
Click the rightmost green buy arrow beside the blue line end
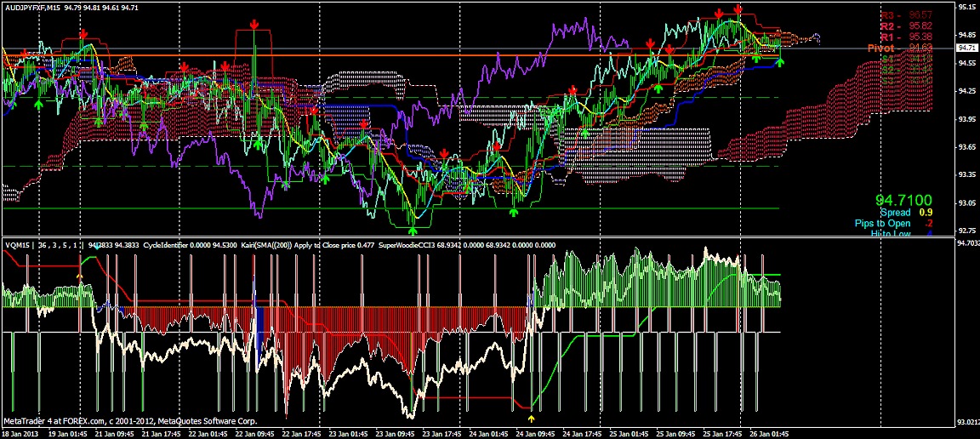[780, 61]
